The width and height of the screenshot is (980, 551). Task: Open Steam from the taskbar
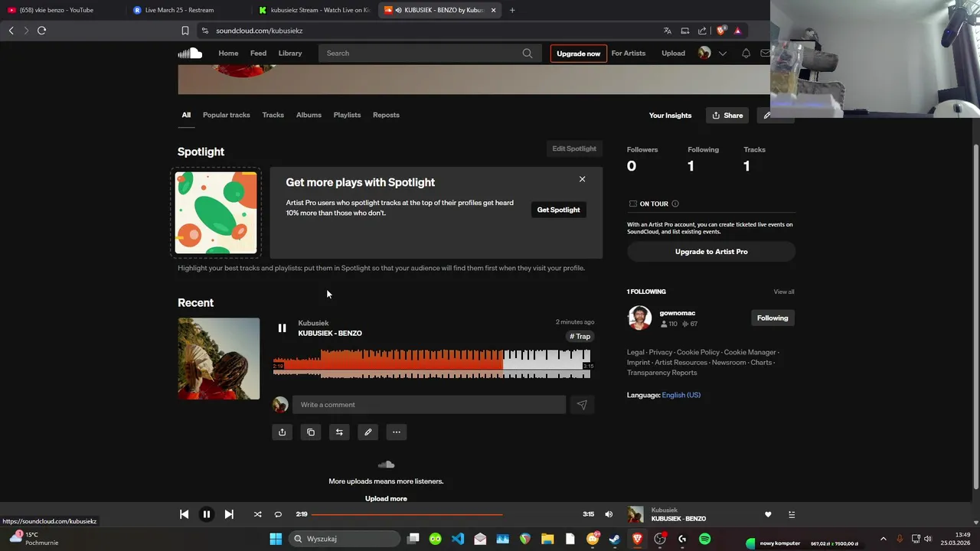click(x=614, y=539)
